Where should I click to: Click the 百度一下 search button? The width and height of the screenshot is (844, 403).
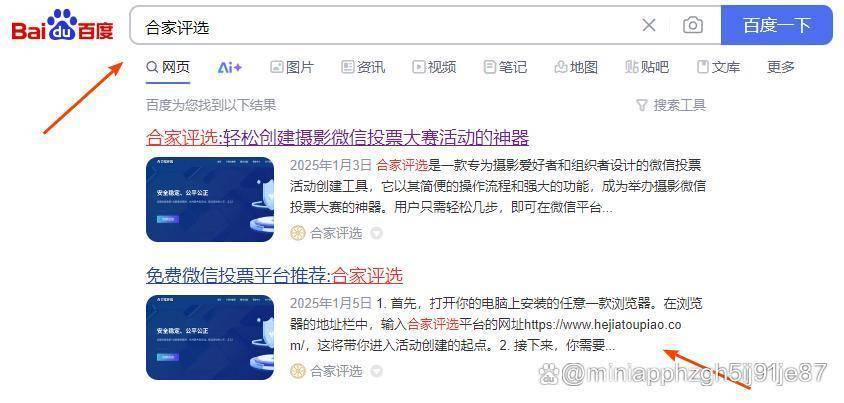[777, 25]
